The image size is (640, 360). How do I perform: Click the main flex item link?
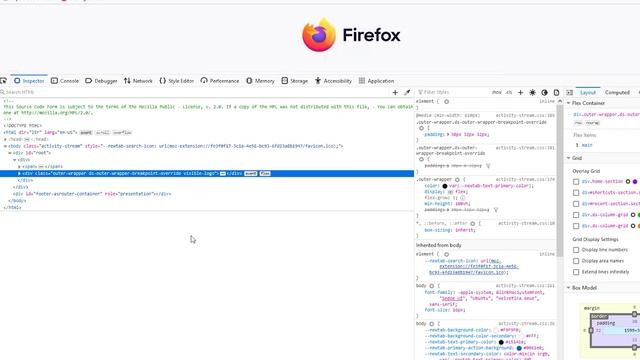coord(587,145)
